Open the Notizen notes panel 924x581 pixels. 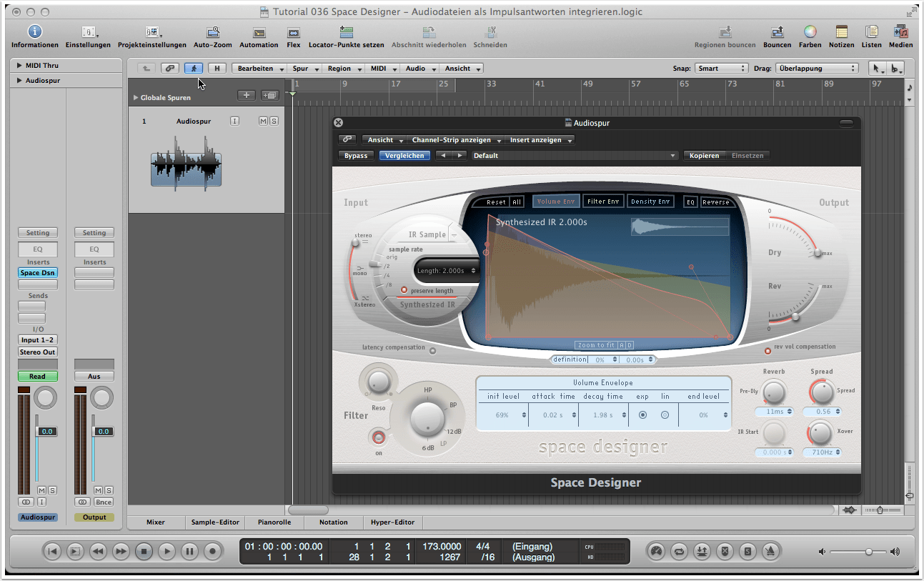tap(841, 32)
